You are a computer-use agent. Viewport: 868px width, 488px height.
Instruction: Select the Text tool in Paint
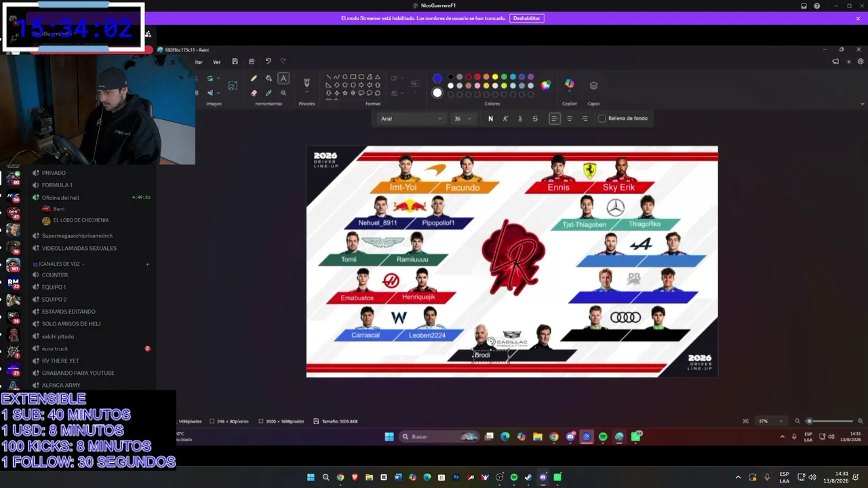[283, 79]
